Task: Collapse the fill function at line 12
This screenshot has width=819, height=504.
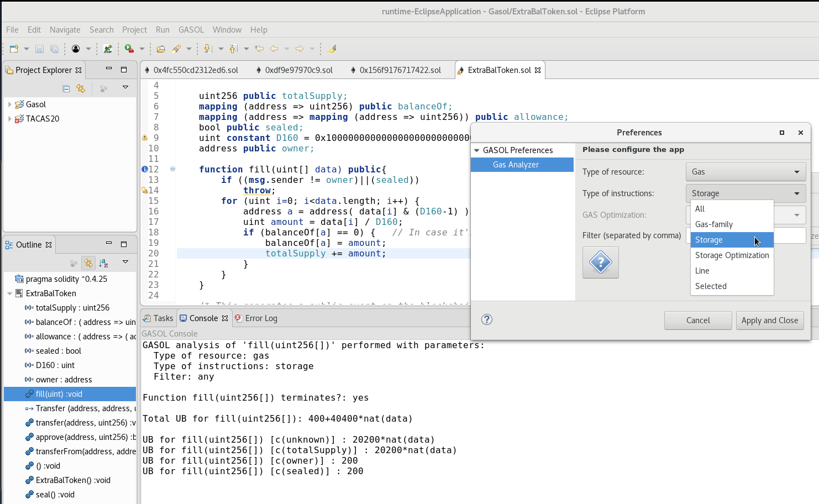Action: click(172, 169)
